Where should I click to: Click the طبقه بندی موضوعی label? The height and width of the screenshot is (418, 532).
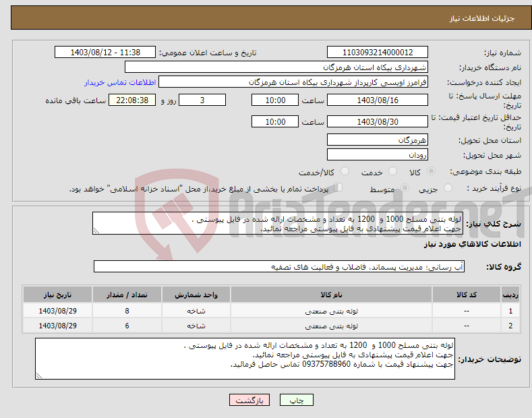point(485,172)
